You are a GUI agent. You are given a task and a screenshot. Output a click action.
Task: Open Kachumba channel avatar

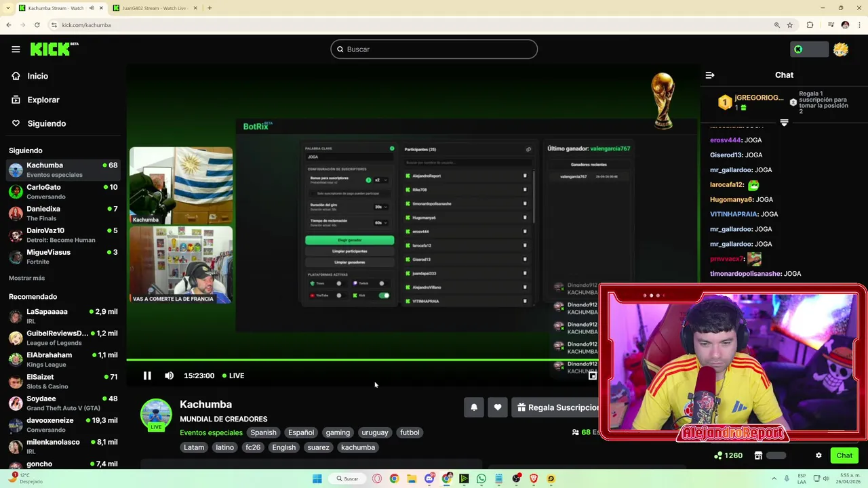pos(156,414)
